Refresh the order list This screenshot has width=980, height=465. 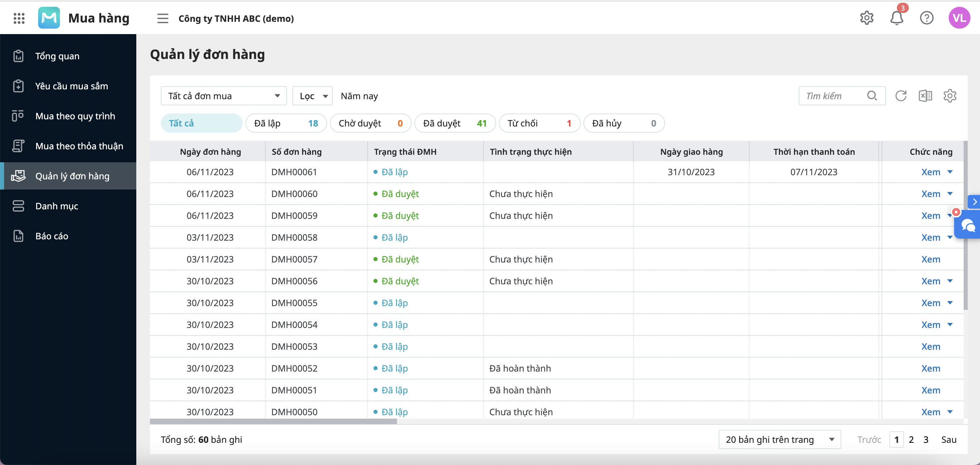click(x=901, y=96)
